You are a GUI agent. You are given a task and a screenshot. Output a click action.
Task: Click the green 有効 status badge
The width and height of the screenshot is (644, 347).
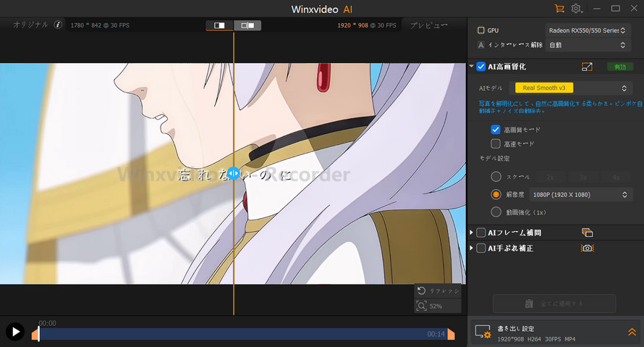tap(620, 67)
